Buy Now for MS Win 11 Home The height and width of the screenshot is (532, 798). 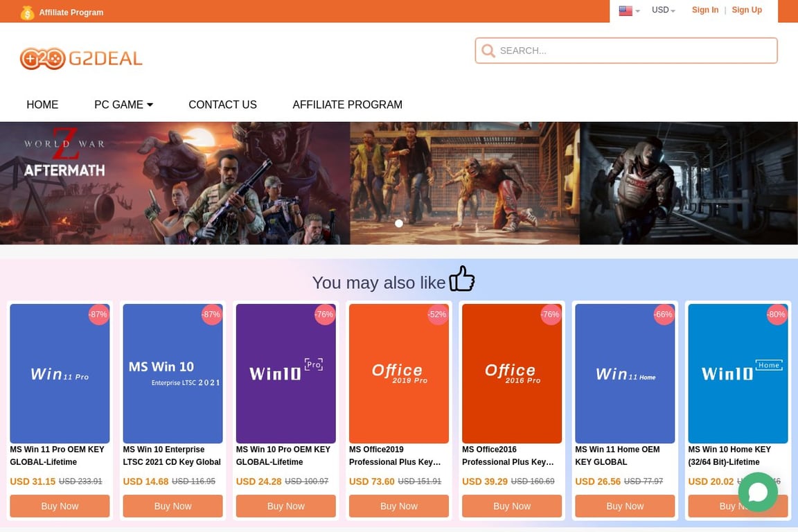click(624, 506)
